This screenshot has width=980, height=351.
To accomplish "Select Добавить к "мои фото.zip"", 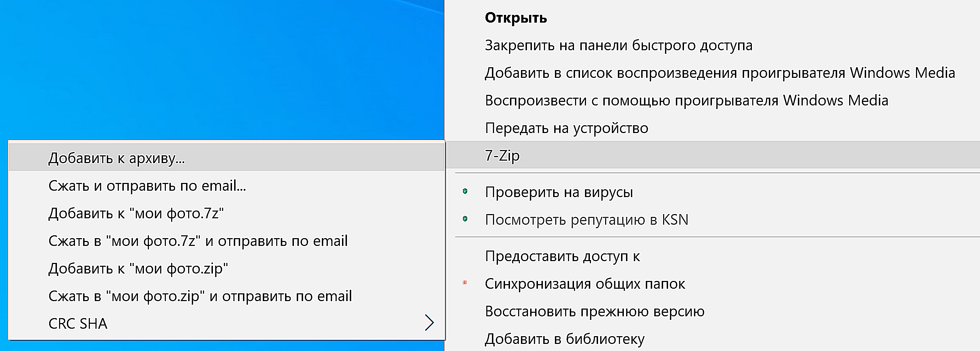I will [x=227, y=269].
